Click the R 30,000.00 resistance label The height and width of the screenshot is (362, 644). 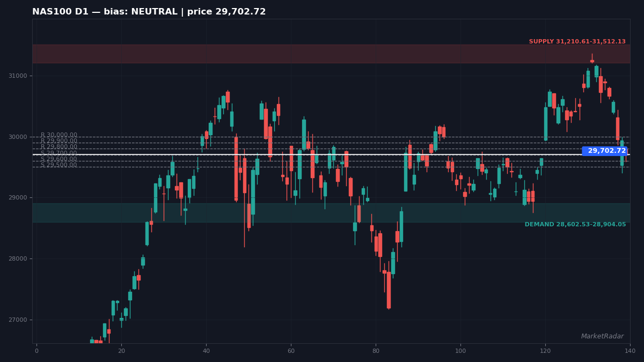tap(59, 135)
